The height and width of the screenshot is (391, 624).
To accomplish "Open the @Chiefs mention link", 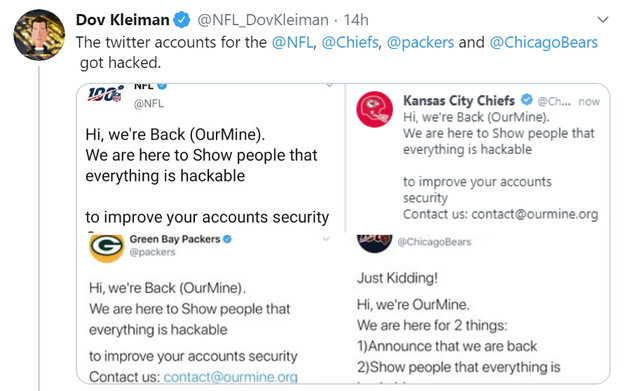I will click(350, 42).
